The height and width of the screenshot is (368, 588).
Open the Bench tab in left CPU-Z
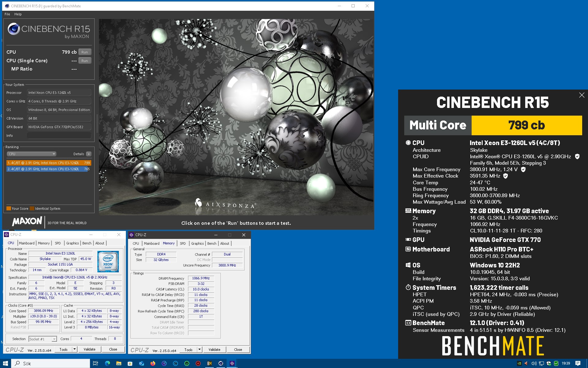point(87,243)
